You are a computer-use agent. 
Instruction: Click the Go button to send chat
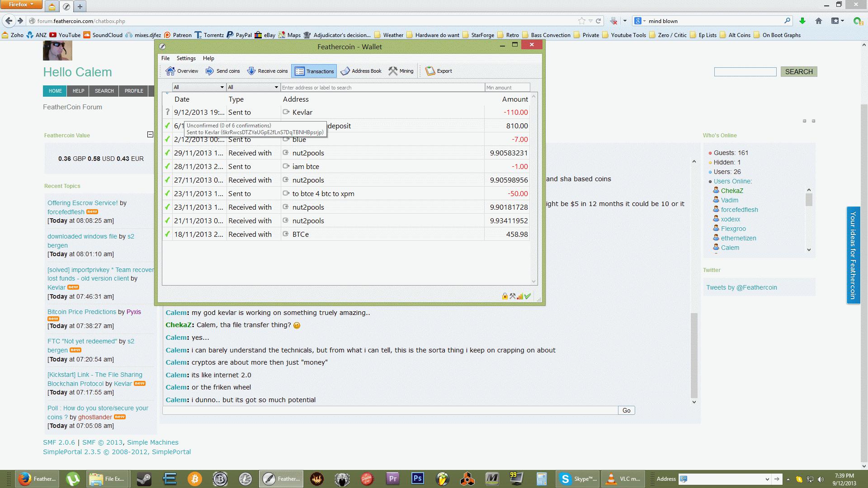coord(626,410)
